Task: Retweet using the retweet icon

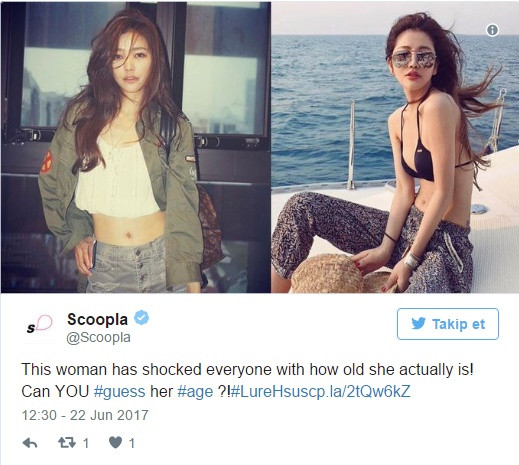Action: coord(67,443)
